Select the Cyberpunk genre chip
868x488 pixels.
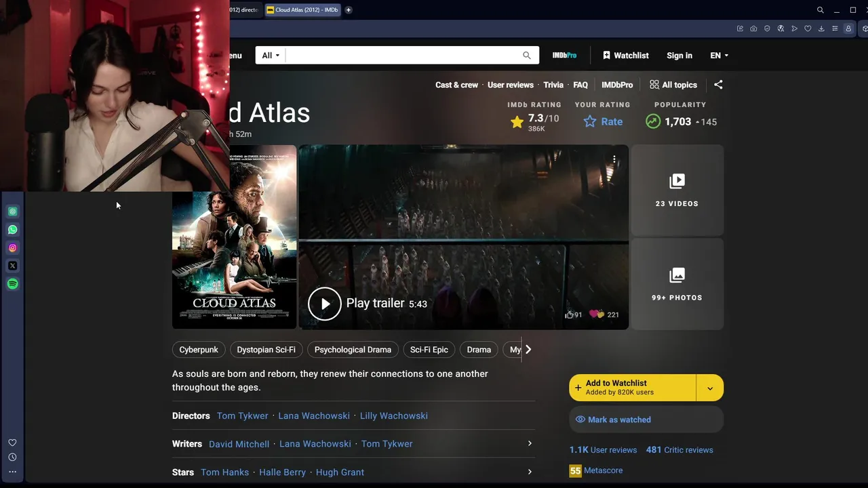(199, 350)
